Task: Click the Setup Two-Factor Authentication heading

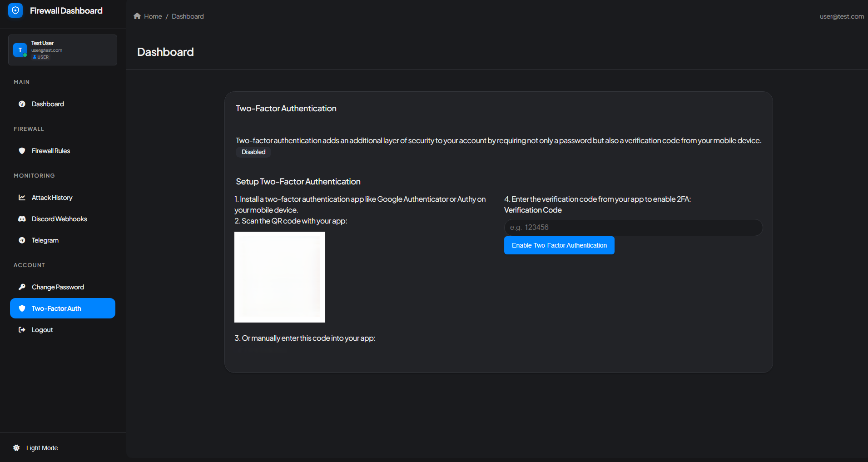Action: pyautogui.click(x=298, y=182)
